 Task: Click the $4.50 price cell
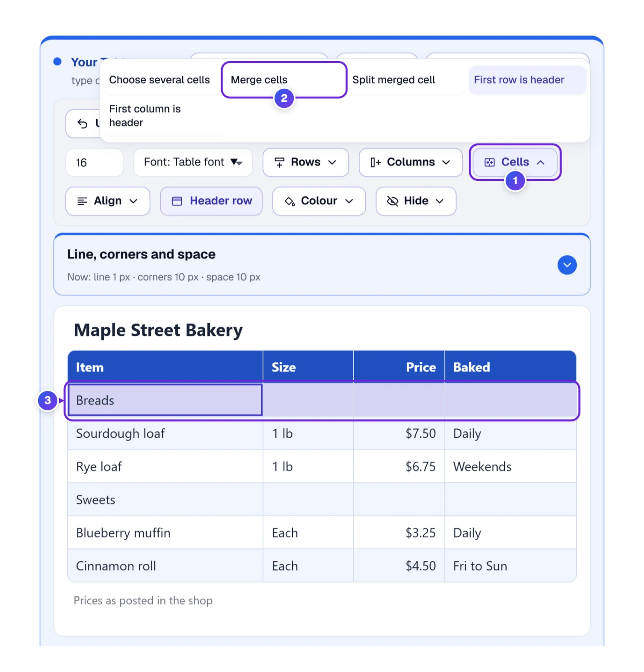[399, 566]
